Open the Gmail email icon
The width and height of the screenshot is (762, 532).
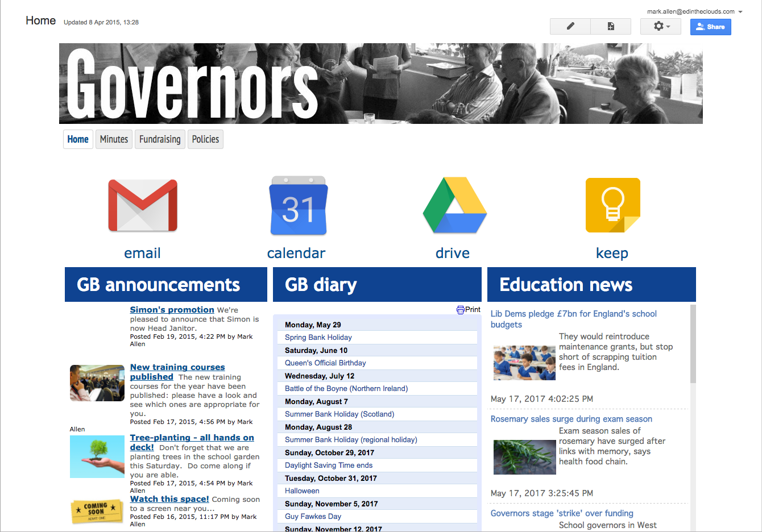point(143,205)
